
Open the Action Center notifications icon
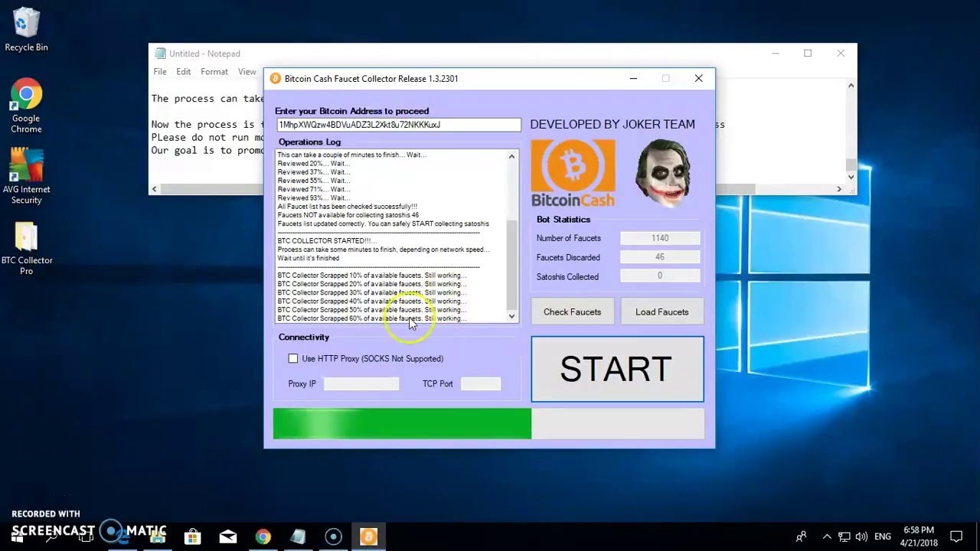tap(956, 536)
